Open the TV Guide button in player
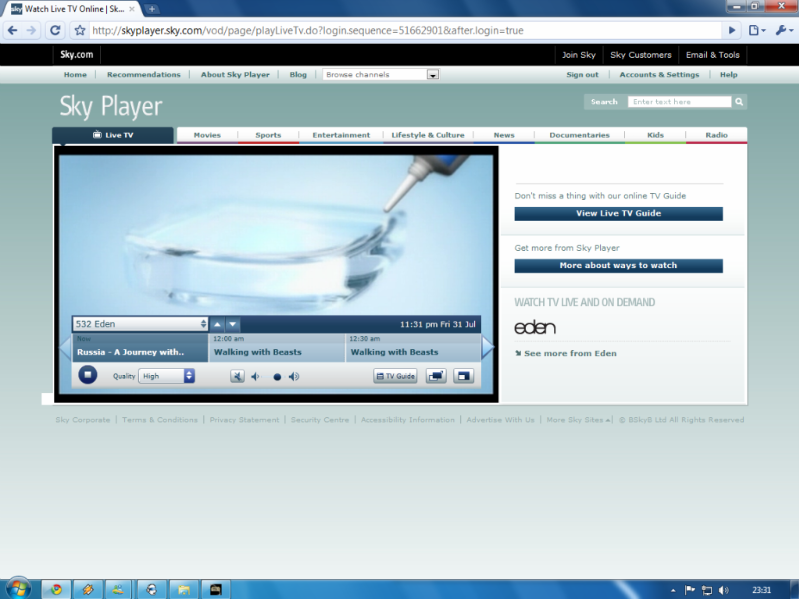Image resolution: width=799 pixels, height=599 pixels. pos(395,376)
